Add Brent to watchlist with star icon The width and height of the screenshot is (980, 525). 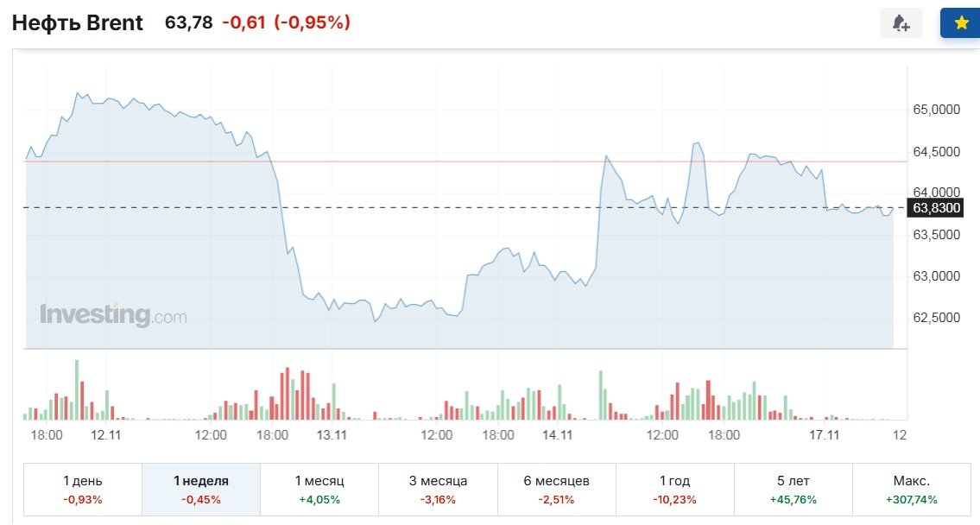tap(961, 23)
